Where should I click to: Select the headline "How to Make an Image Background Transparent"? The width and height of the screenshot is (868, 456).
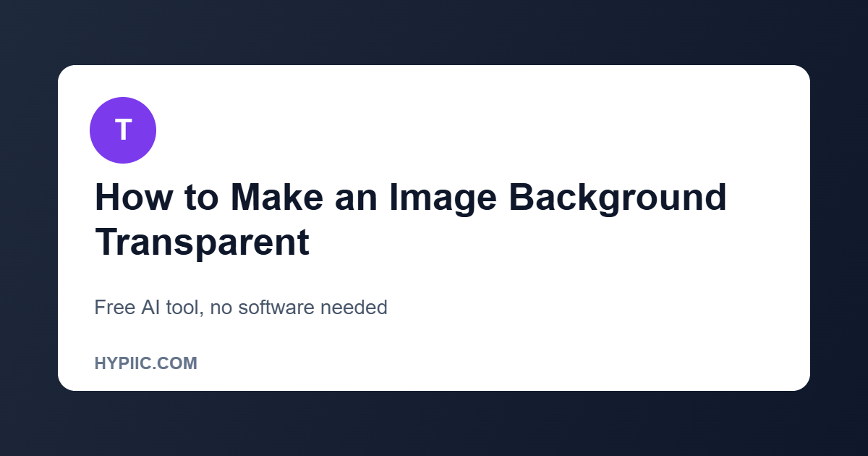pyautogui.click(x=410, y=220)
